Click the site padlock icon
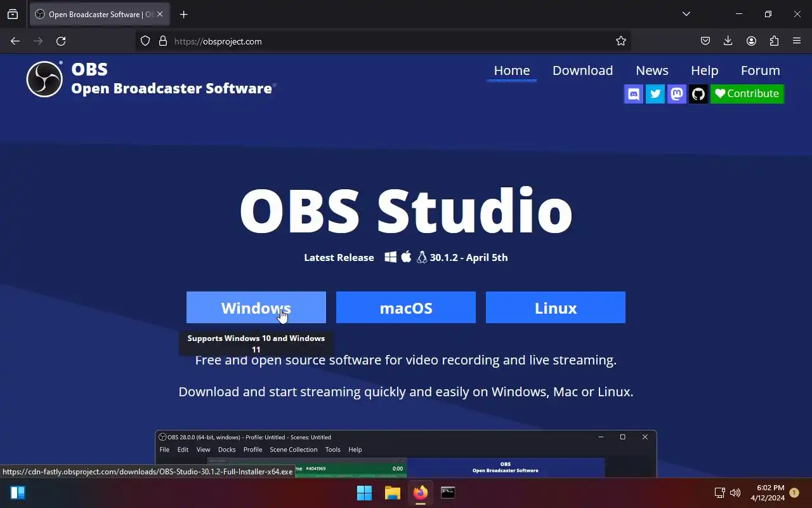 [x=163, y=41]
